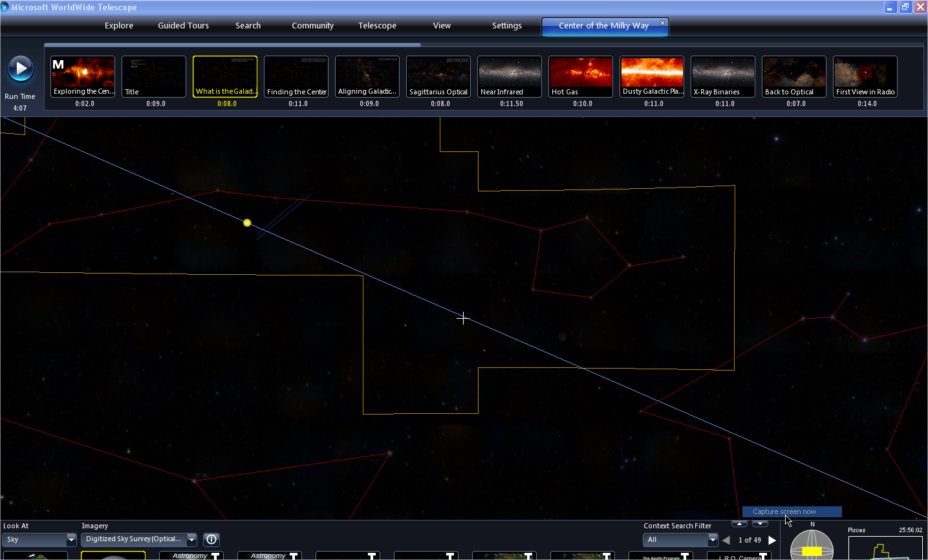Click the slide strip horizontal scrollbar
The height and width of the screenshot is (560, 928).
(x=233, y=45)
